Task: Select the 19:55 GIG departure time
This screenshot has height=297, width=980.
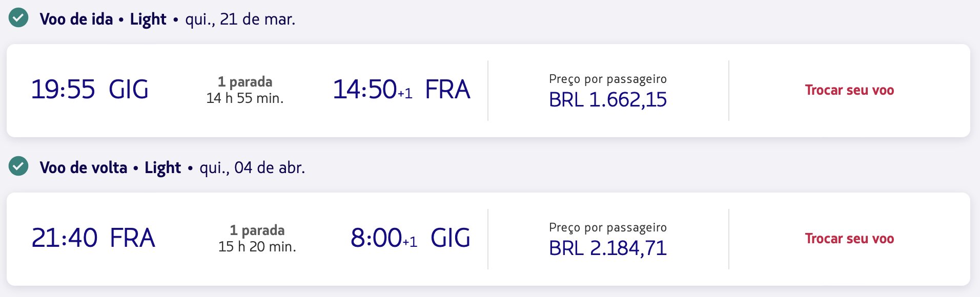Action: coord(90,90)
